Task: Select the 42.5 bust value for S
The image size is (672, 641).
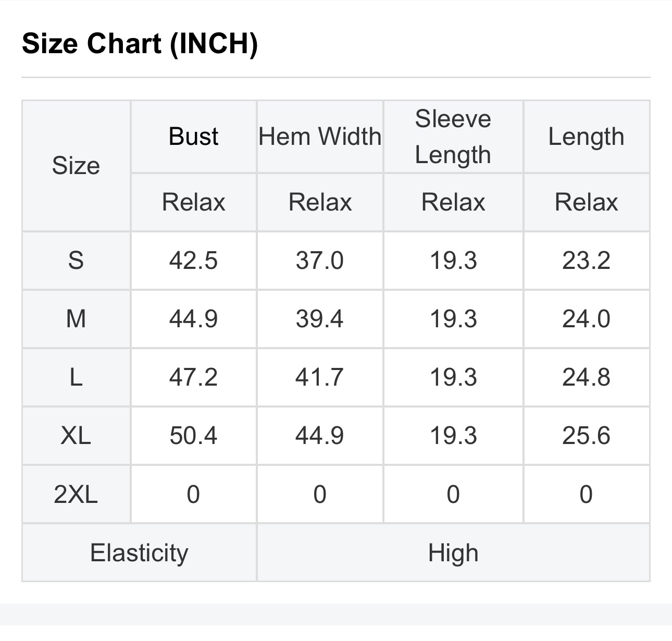Action: pyautogui.click(x=193, y=260)
